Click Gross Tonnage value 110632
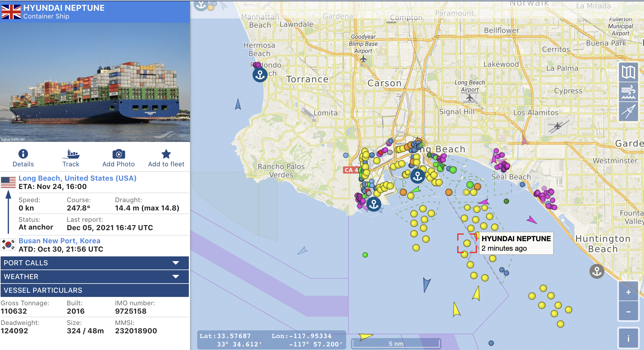This screenshot has height=350, width=644. point(14,311)
